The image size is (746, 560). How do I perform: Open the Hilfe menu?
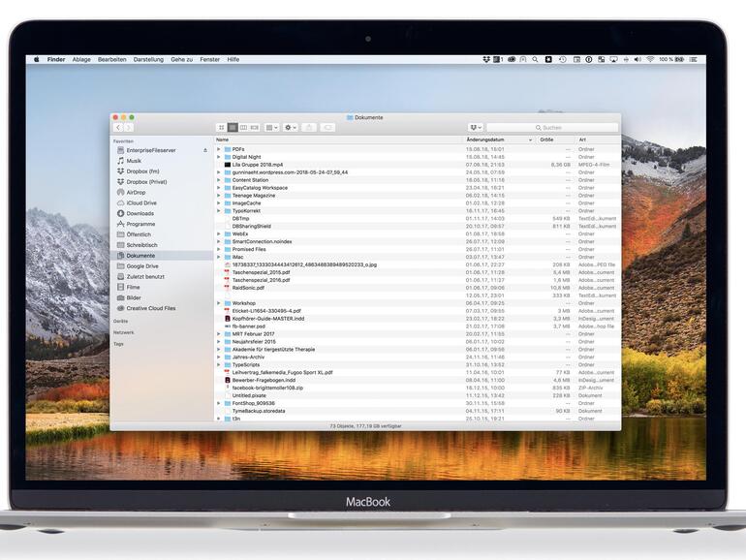(x=233, y=59)
